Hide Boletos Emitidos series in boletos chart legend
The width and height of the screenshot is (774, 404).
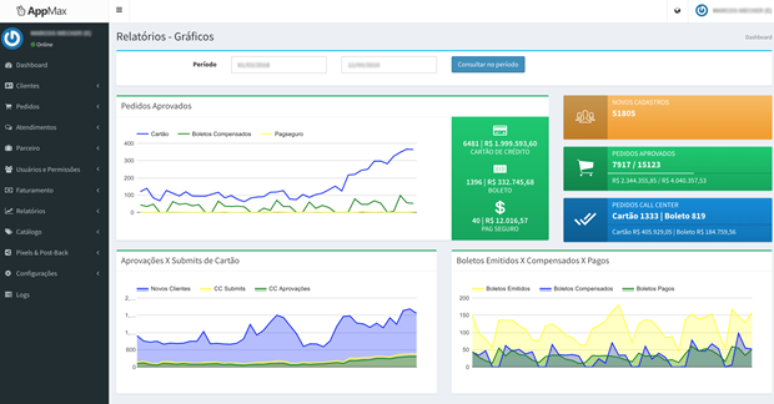pyautogui.click(x=506, y=288)
